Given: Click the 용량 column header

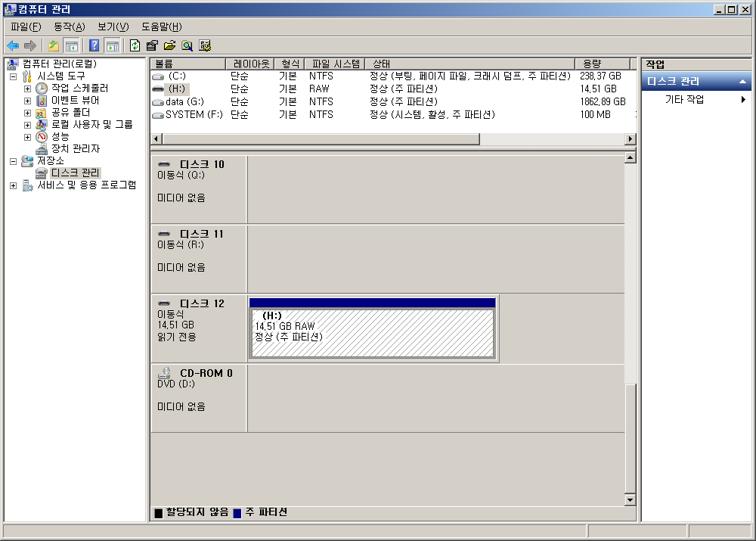Looking at the screenshot, I should pos(601,64).
